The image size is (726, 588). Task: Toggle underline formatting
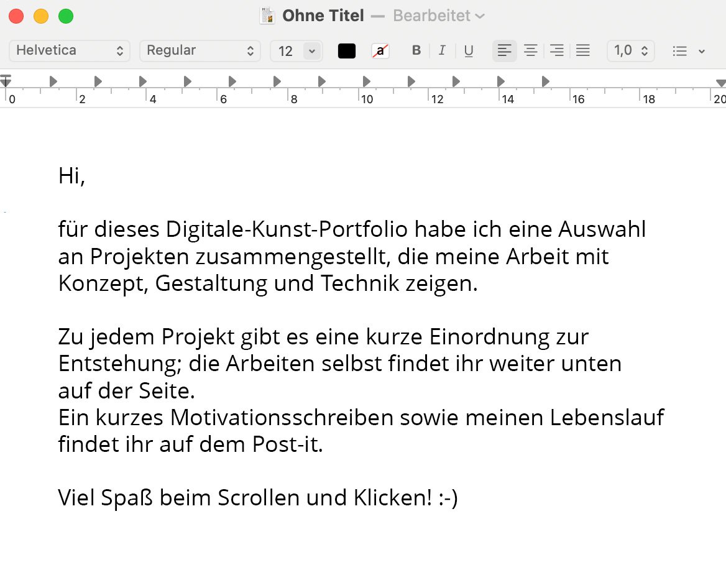[x=469, y=51]
